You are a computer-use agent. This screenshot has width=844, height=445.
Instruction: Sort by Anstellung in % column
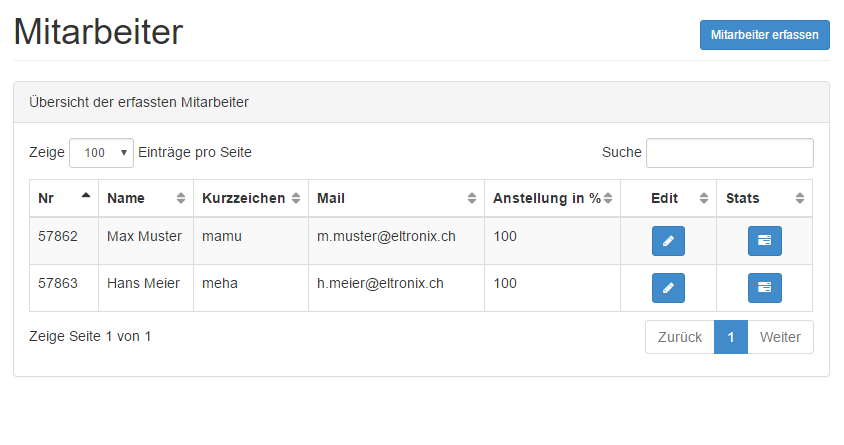[x=552, y=198]
